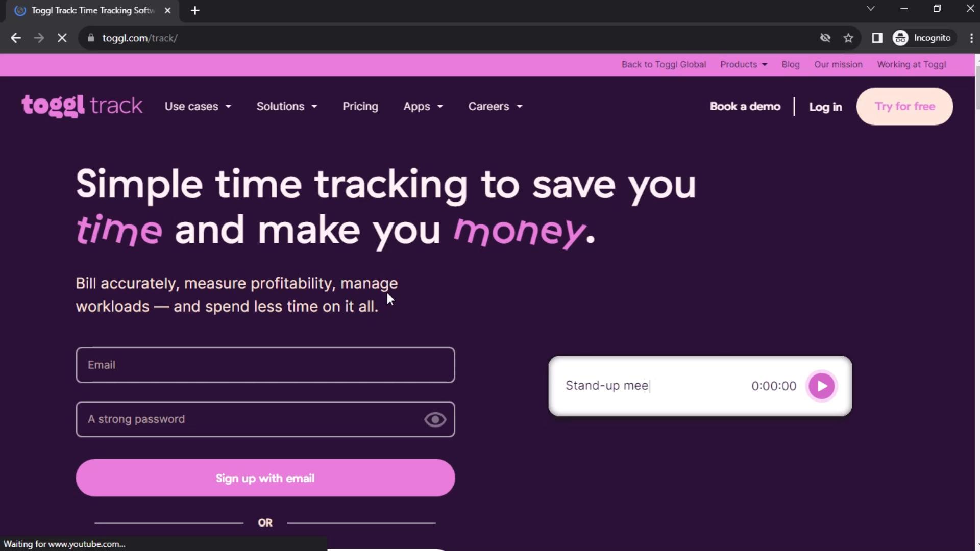
Task: Click the bookmark/star icon in address bar
Action: (x=849, y=38)
